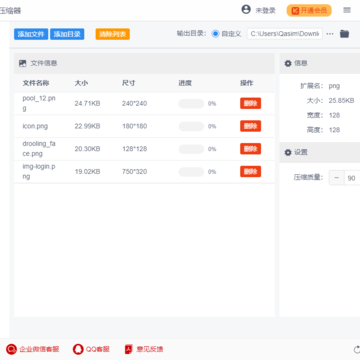Click the 尺寸 column header
Viewport: 360px width, 360px height.
click(x=129, y=83)
